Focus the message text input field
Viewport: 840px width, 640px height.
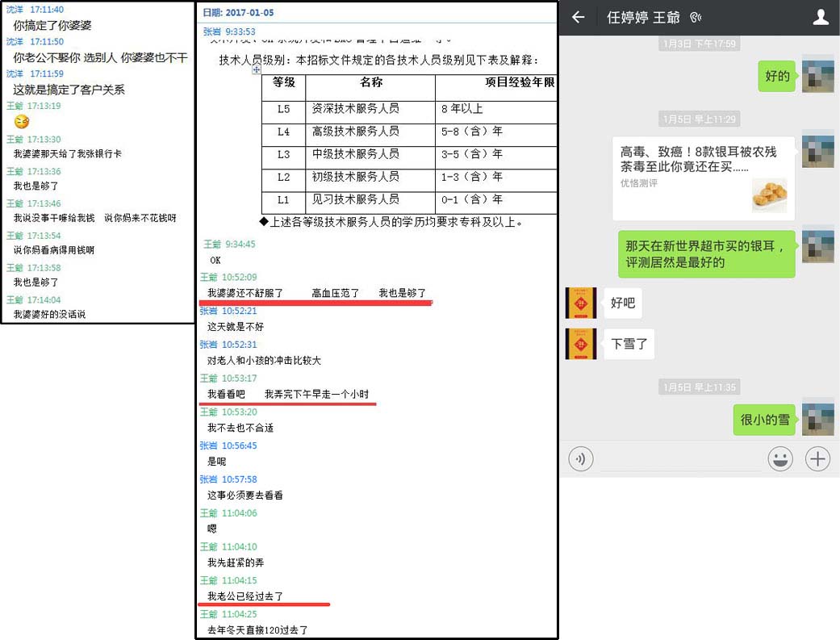680,459
